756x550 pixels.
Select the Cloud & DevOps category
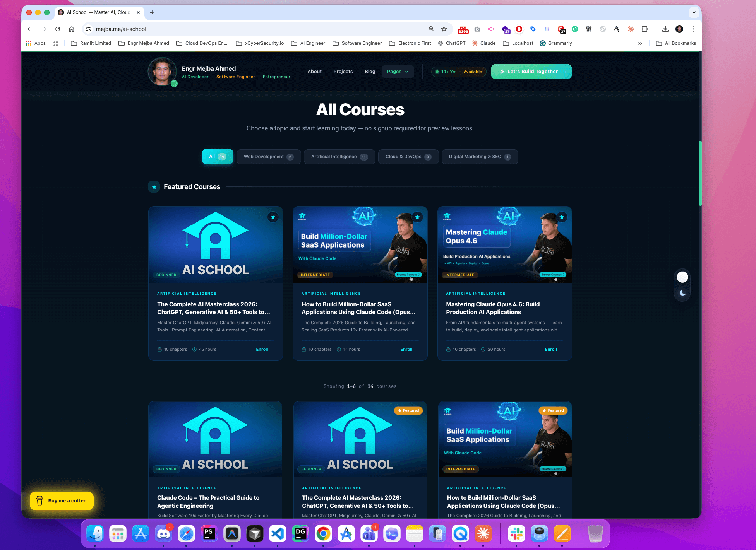[x=408, y=157]
